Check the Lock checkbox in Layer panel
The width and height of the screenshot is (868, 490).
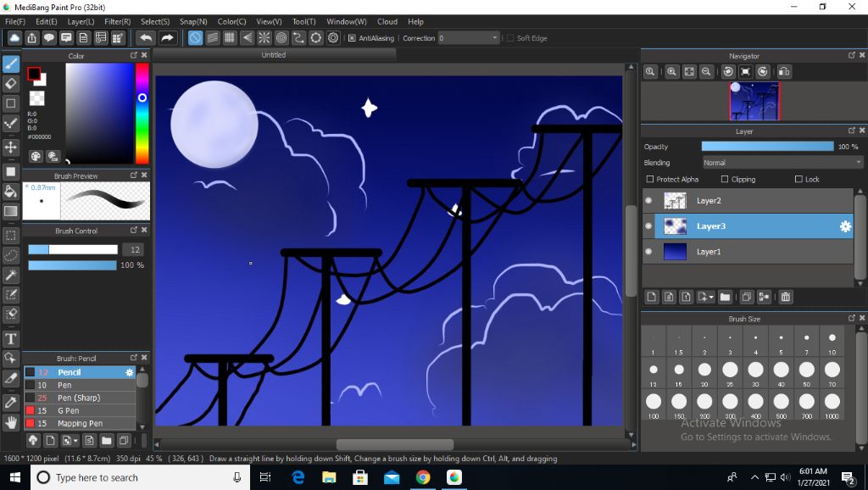click(798, 180)
